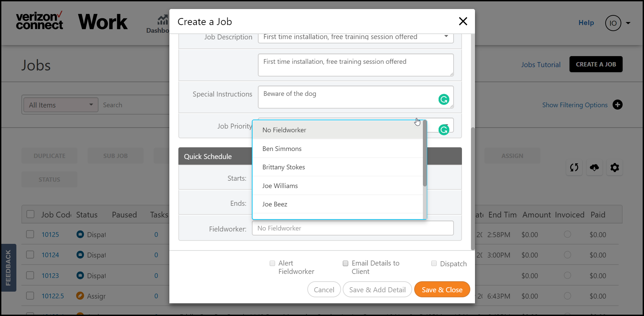Screen dimensions: 644x316
Task: Cancel the job creation
Action: tap(324, 290)
